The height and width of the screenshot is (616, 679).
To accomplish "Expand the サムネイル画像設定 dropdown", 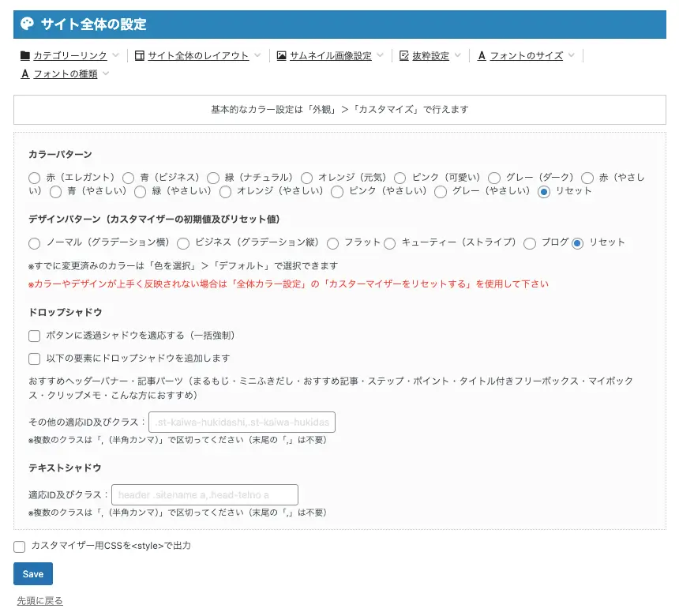I will (x=380, y=54).
